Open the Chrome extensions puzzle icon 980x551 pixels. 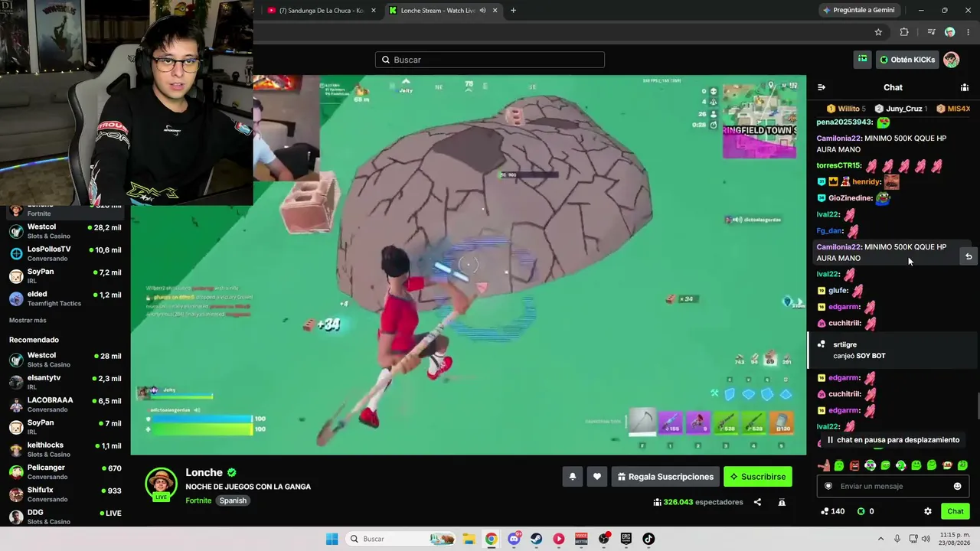(x=904, y=32)
